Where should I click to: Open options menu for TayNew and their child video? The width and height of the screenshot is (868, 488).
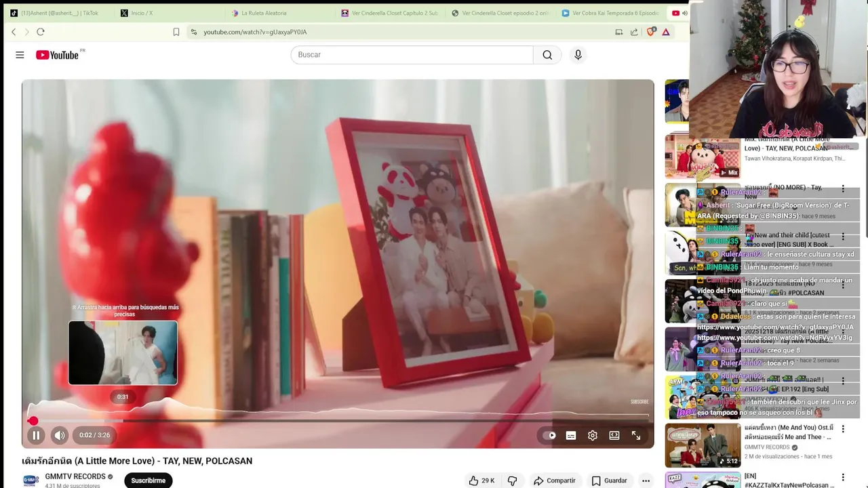click(x=843, y=237)
